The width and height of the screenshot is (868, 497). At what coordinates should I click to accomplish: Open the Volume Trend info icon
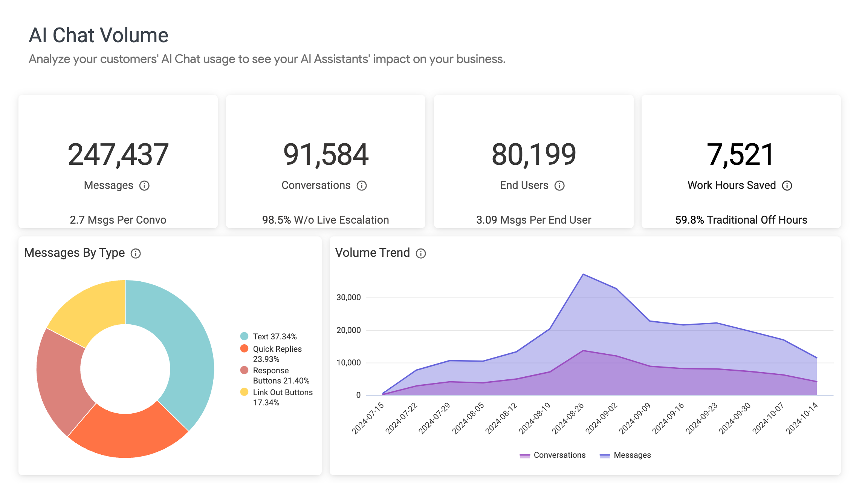(x=421, y=253)
